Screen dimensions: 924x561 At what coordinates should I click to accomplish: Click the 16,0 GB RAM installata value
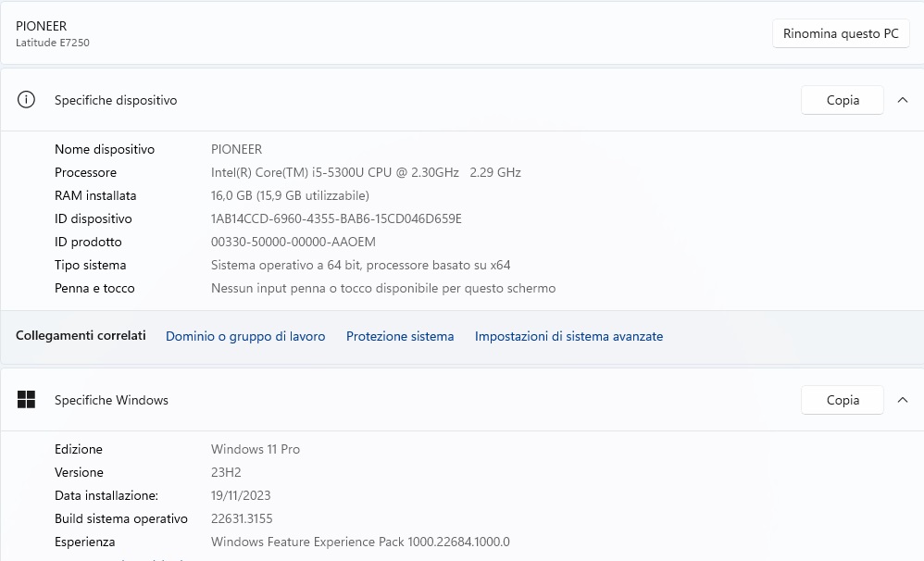click(x=290, y=195)
